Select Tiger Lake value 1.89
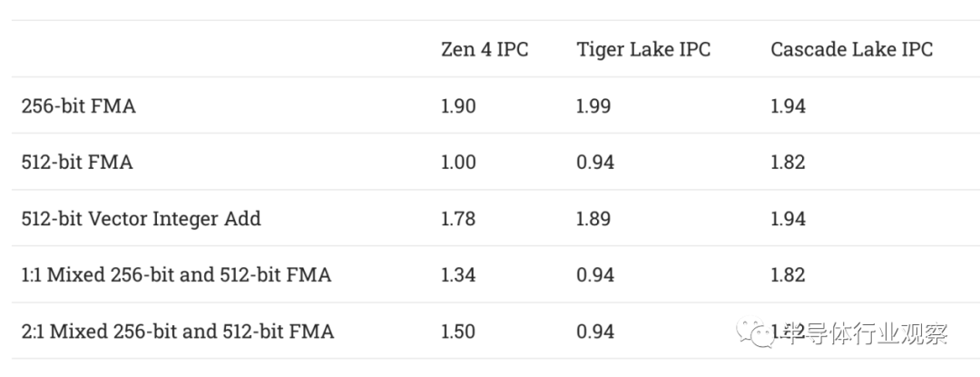This screenshot has height=377, width=980. pos(593,219)
